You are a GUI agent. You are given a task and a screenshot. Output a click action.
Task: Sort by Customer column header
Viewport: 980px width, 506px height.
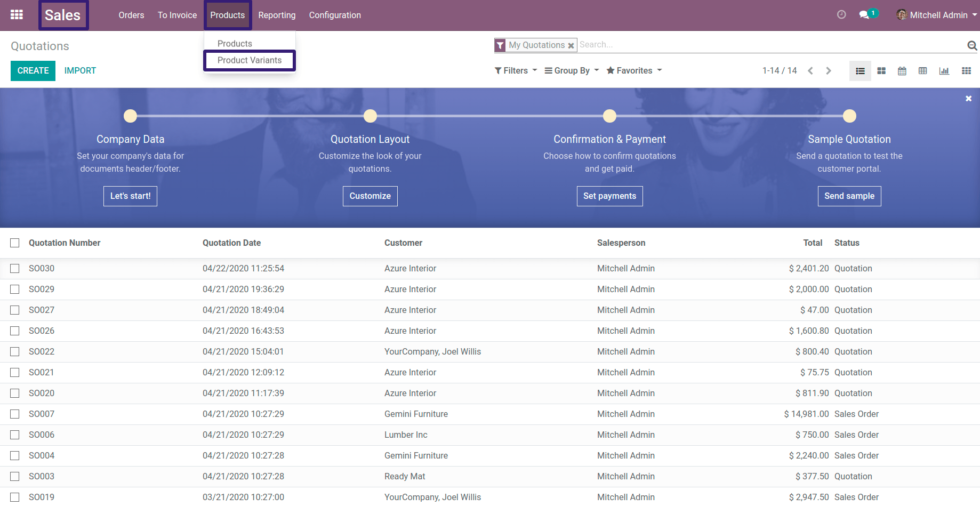point(403,243)
